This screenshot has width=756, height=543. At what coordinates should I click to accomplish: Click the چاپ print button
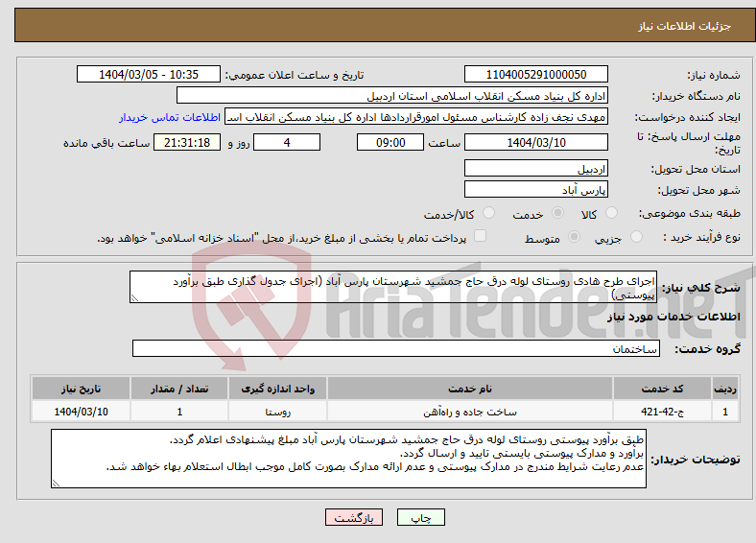coord(421,517)
